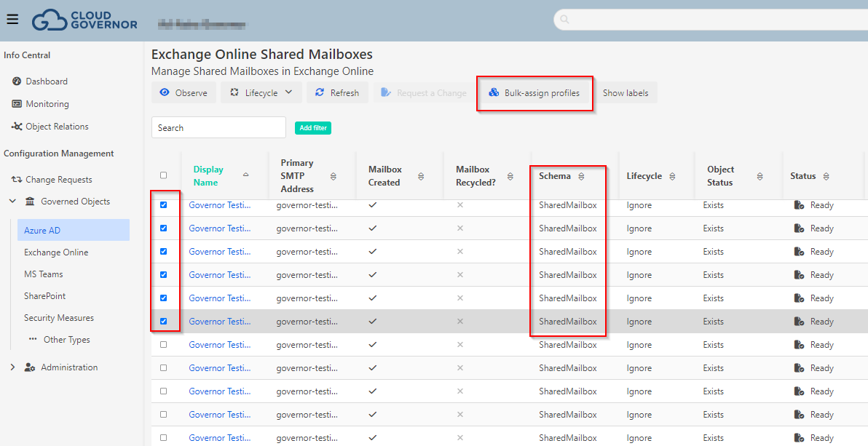Viewport: 868px width, 446px height.
Task: Click the hamburger menu icon
Action: [x=12, y=19]
